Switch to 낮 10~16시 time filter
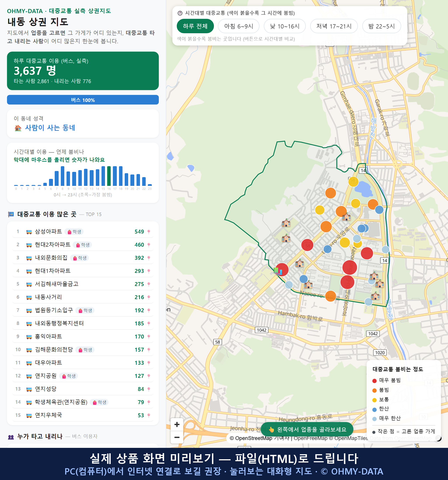 tap(285, 26)
